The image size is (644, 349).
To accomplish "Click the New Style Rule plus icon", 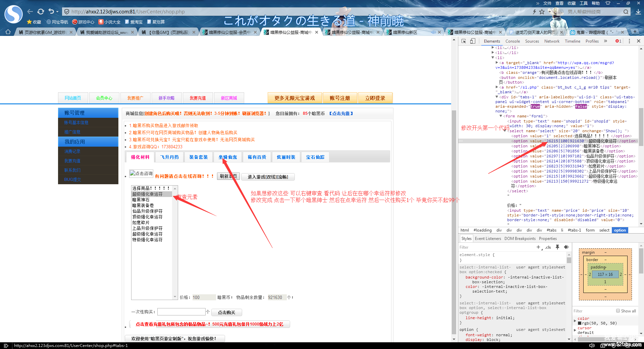I will click(538, 247).
